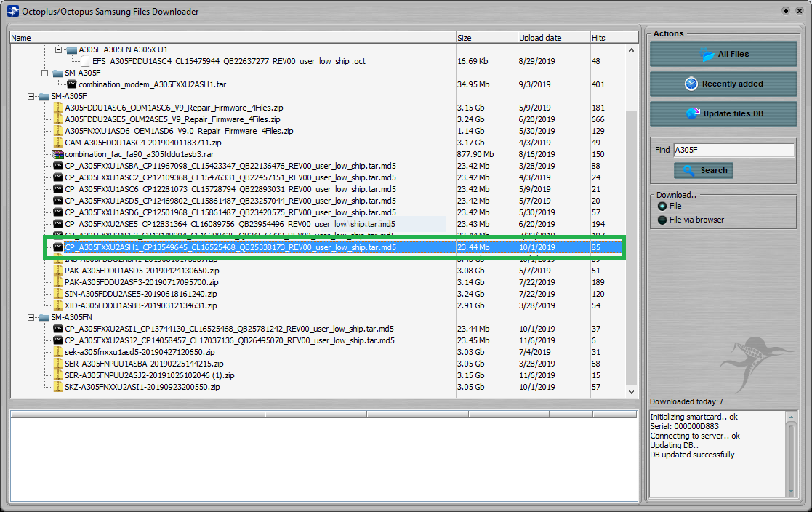Click zip icon of XID-A305FDDU1ASBB file
This screenshot has height=512, width=812.
[x=57, y=305]
